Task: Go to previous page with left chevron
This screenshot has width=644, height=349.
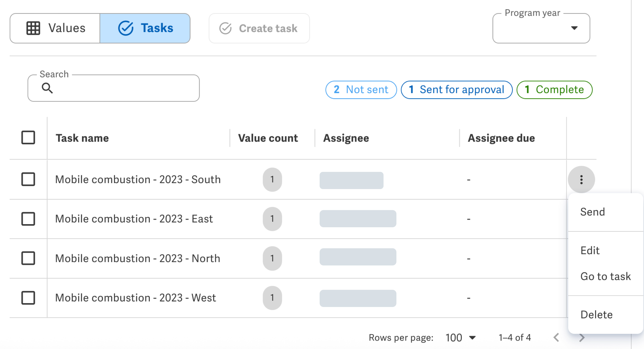Action: point(556,337)
